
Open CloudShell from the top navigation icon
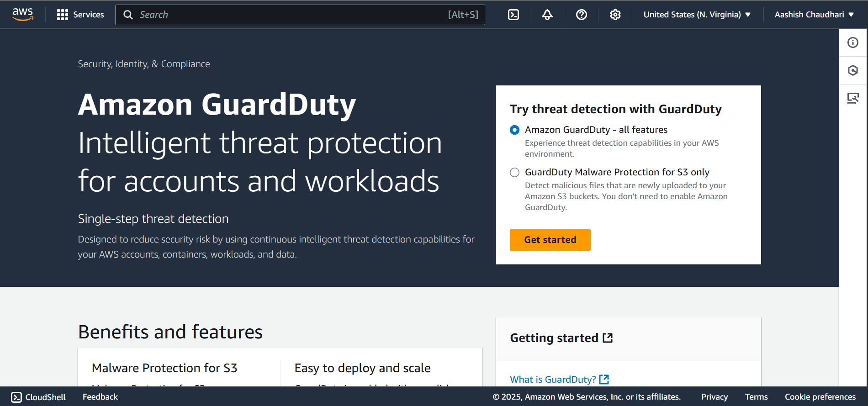[513, 15]
